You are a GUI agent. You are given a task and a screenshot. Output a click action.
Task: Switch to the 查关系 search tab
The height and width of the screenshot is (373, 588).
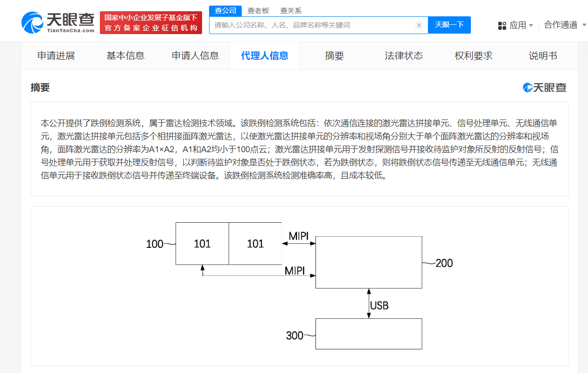point(291,10)
